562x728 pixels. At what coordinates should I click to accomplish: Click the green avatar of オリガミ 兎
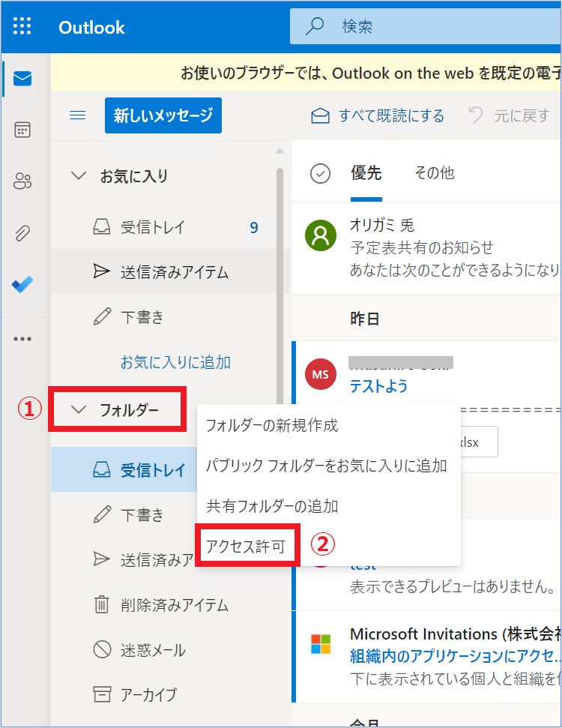point(321,235)
